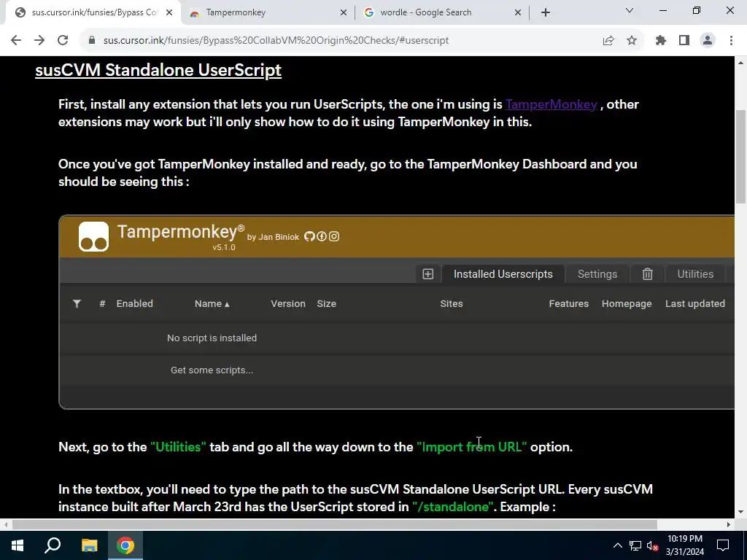Sort by the Name column header

(212, 304)
